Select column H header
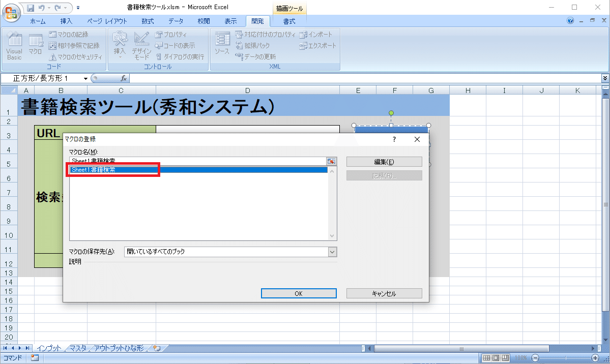 tap(468, 90)
